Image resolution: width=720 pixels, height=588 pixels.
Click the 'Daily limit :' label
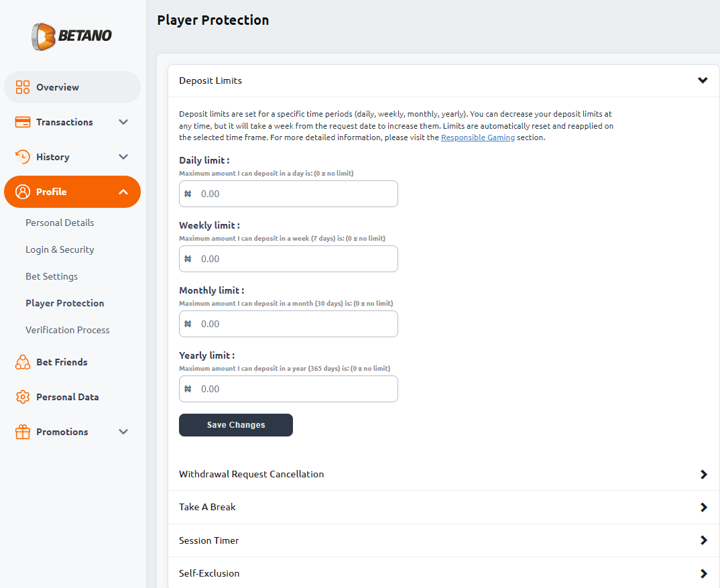tap(204, 160)
